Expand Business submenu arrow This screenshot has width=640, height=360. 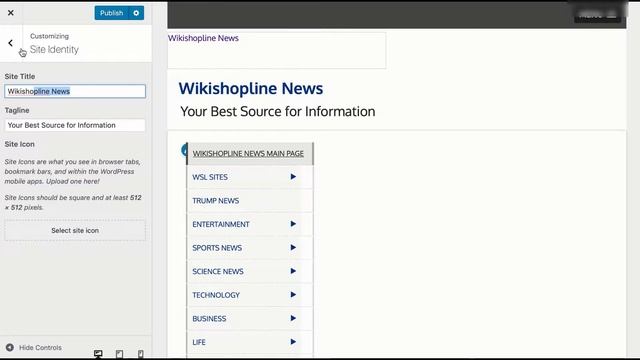[x=293, y=318]
